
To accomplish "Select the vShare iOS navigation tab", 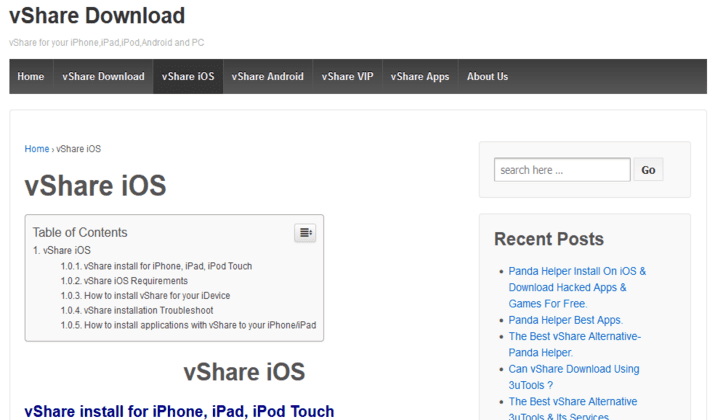I will 188,77.
